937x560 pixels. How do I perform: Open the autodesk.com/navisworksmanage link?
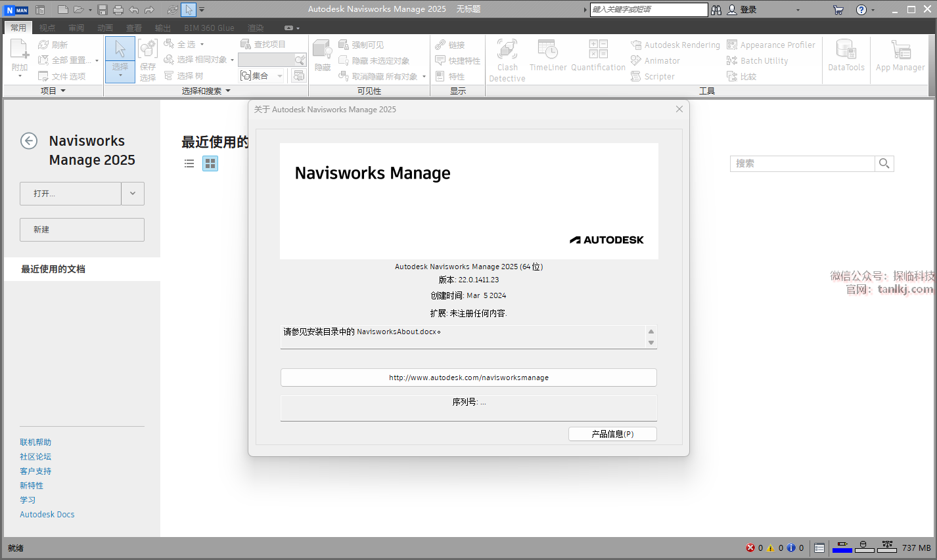pos(468,377)
